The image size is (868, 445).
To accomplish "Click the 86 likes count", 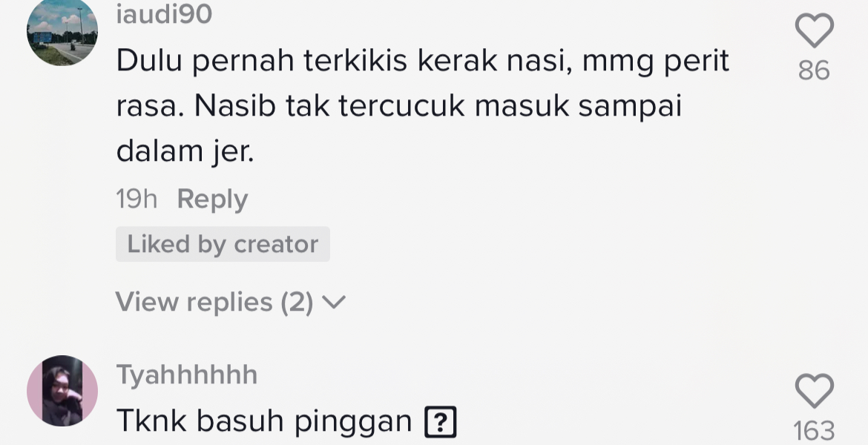I will (814, 71).
